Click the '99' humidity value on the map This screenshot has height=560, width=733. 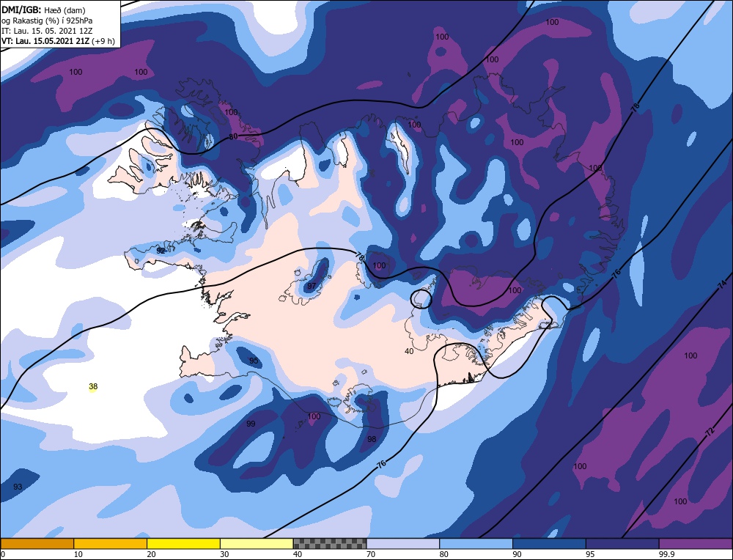click(x=251, y=424)
